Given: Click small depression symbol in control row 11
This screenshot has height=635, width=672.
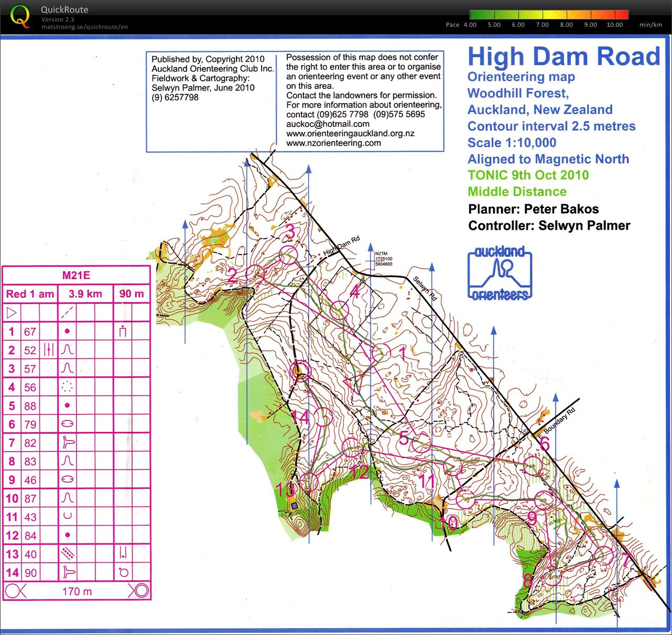Looking at the screenshot, I should click(x=67, y=516).
